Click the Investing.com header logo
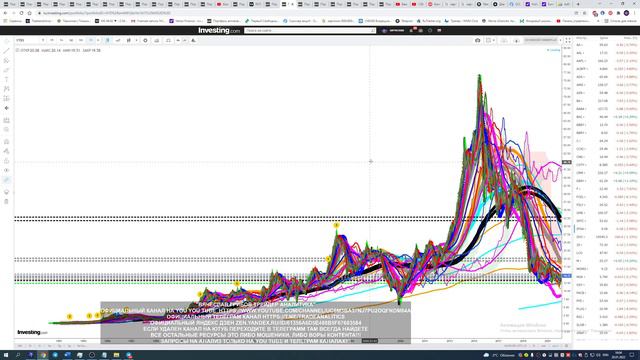Screen dimensions: 640x360 pos(219,30)
